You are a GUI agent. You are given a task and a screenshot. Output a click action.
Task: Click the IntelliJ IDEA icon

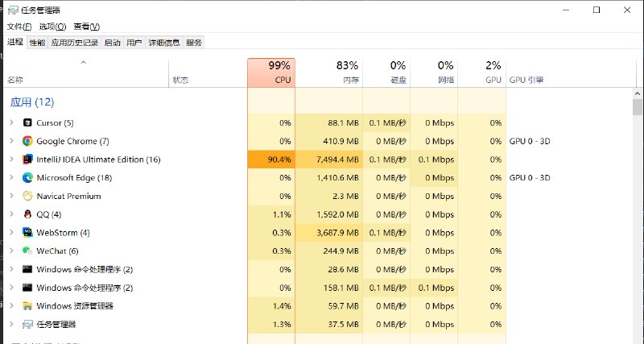pos(27,160)
